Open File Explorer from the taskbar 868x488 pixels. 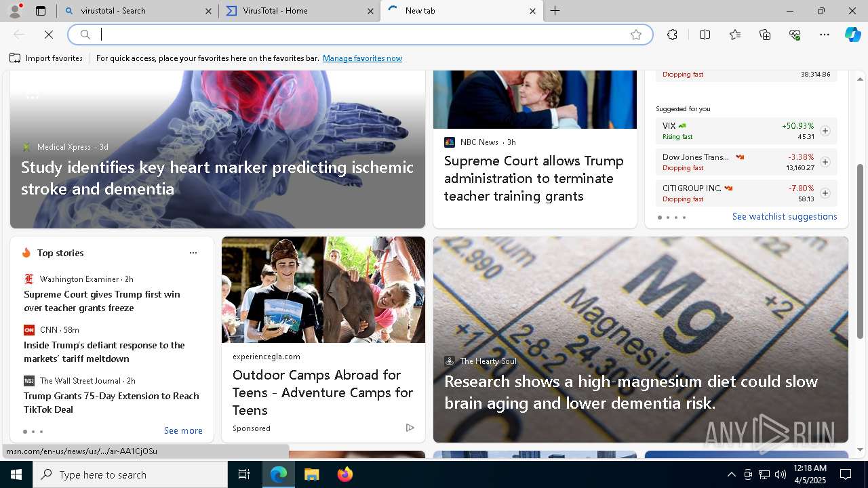[311, 474]
